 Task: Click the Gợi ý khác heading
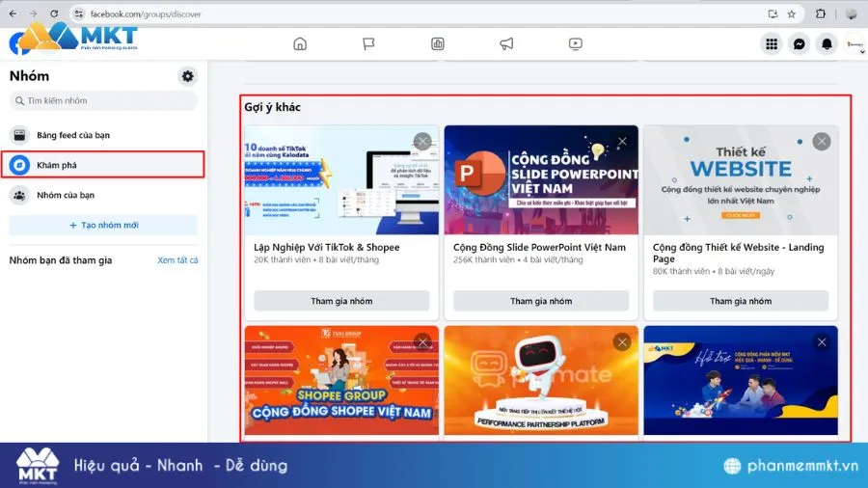pos(272,107)
